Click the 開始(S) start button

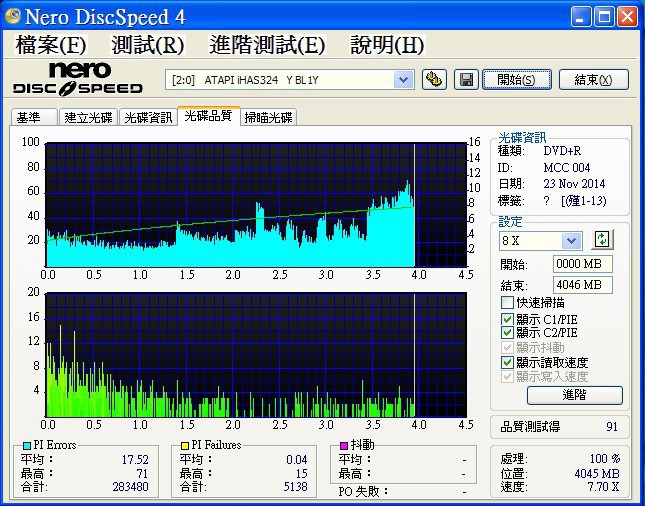(x=517, y=79)
